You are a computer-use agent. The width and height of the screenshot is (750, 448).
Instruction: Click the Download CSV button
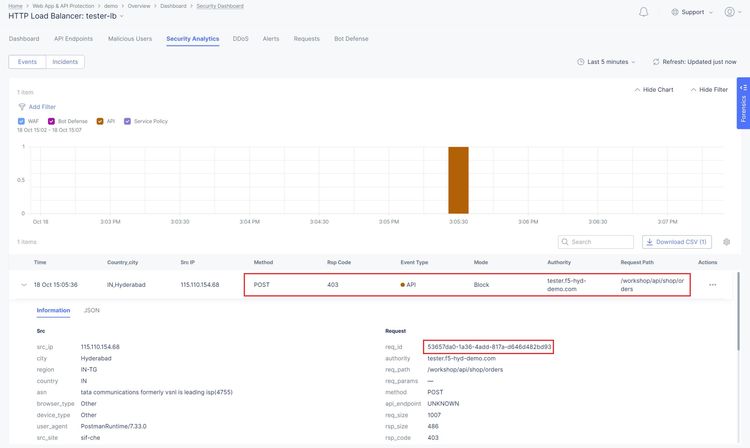point(678,242)
